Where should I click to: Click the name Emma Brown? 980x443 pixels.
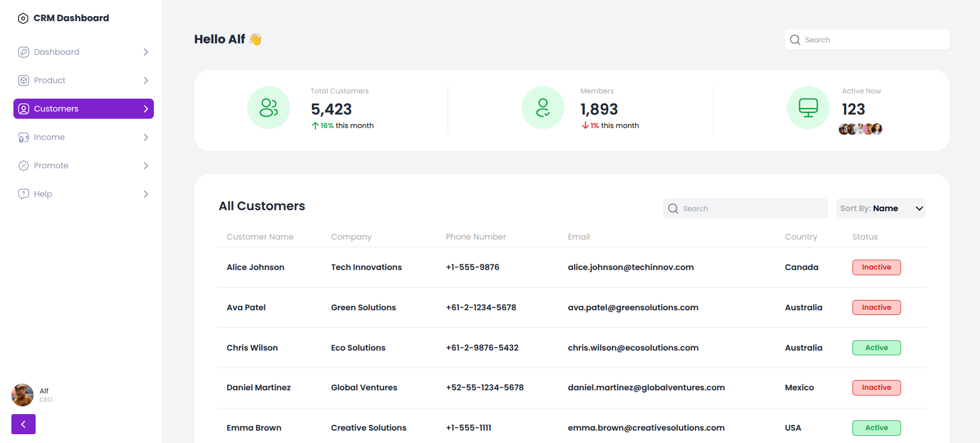254,428
